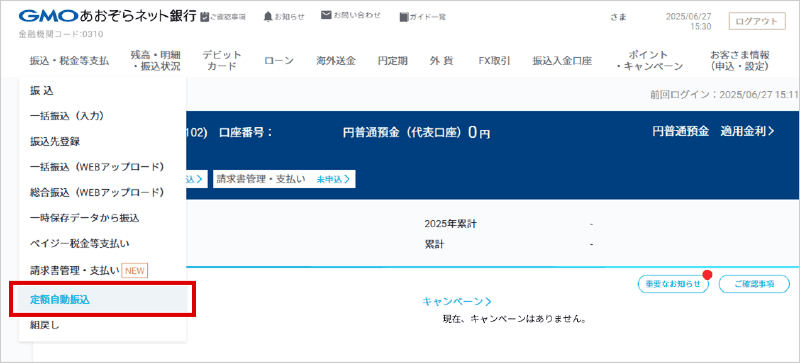Click the ご確認事項 rounded button
Screen dimensions: 800x363
pyautogui.click(x=754, y=284)
